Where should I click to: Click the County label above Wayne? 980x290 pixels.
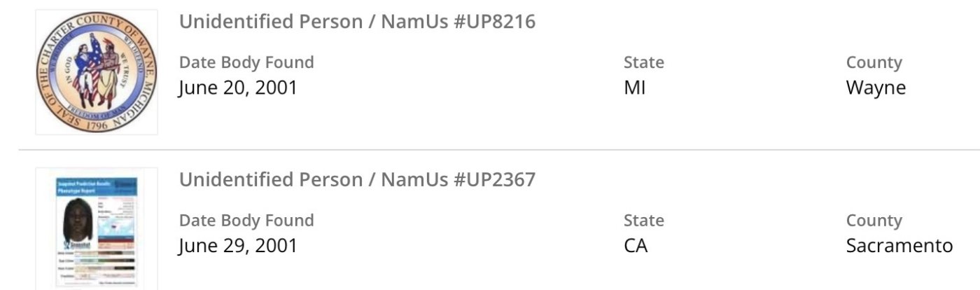coord(874,62)
